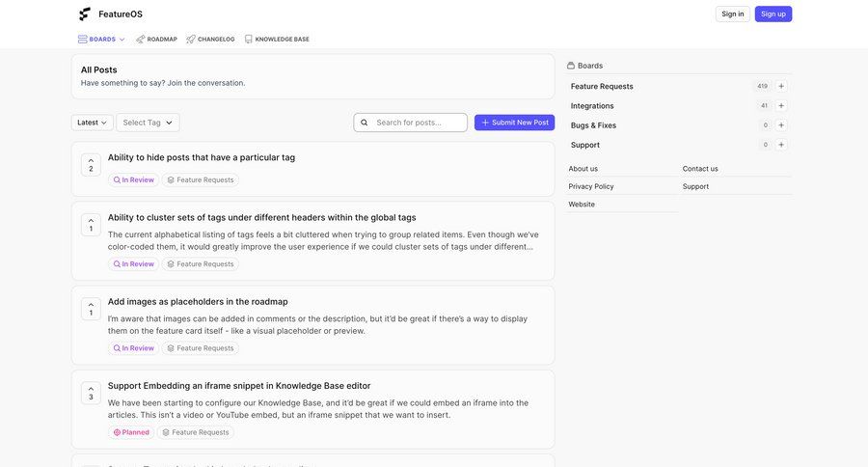Click the cluster tags post description text
Image resolution: width=868 pixels, height=467 pixels.
click(x=323, y=241)
